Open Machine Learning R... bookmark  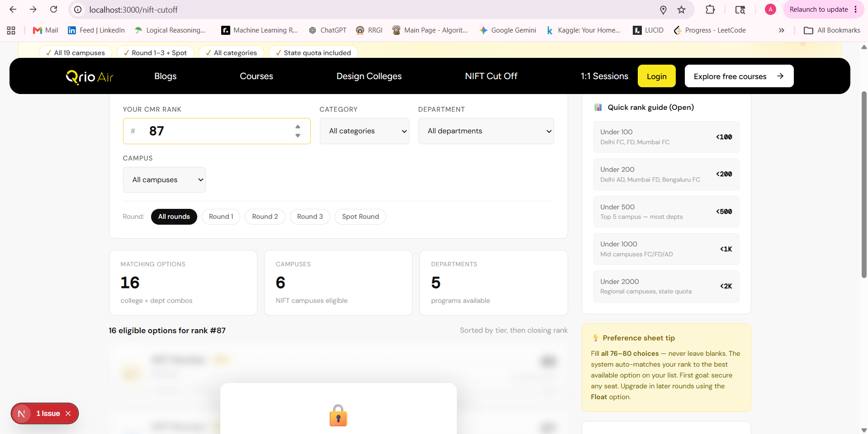[x=260, y=30]
